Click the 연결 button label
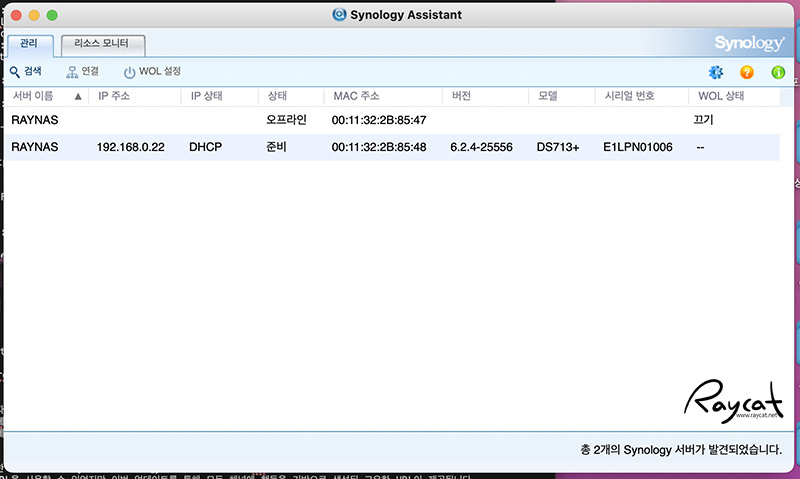 pos(90,71)
